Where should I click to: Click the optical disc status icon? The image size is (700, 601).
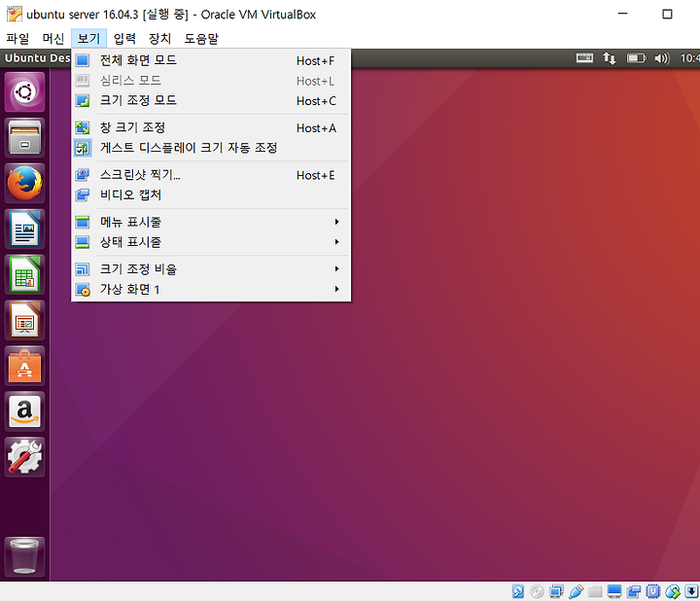point(537,591)
